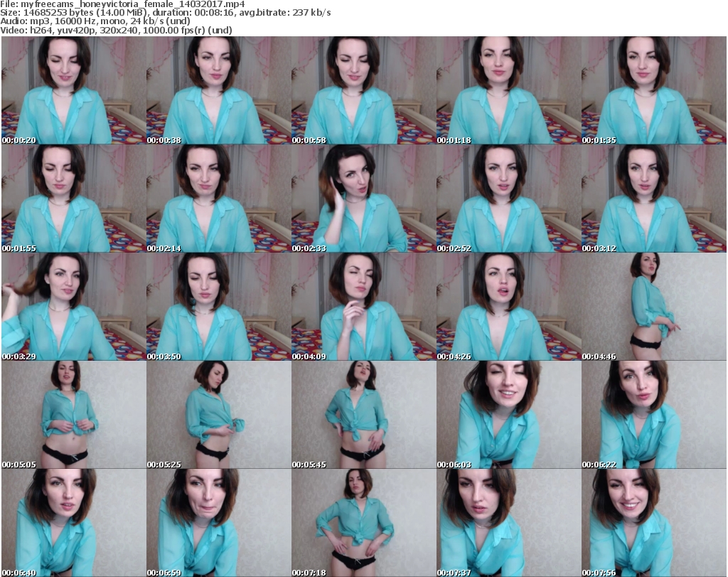
Task: Select the thumbnail frame at 00:00:58
Action: [x=364, y=90]
